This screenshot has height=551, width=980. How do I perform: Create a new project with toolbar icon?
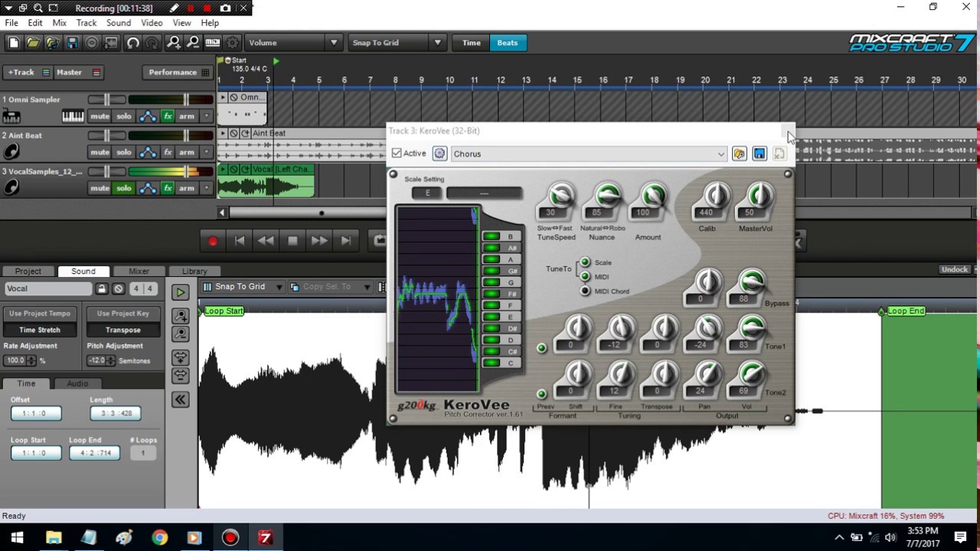tap(13, 43)
